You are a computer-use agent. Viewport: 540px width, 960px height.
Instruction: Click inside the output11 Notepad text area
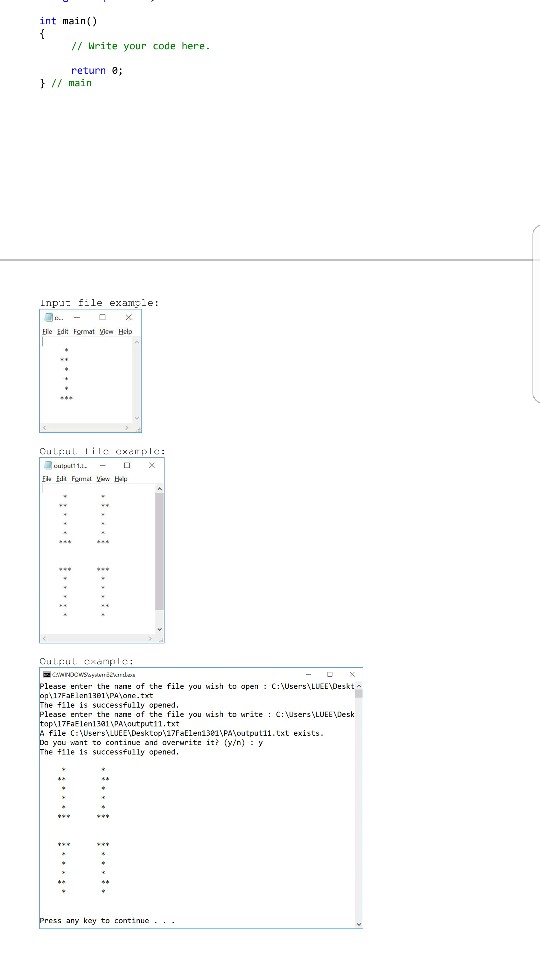(x=98, y=558)
